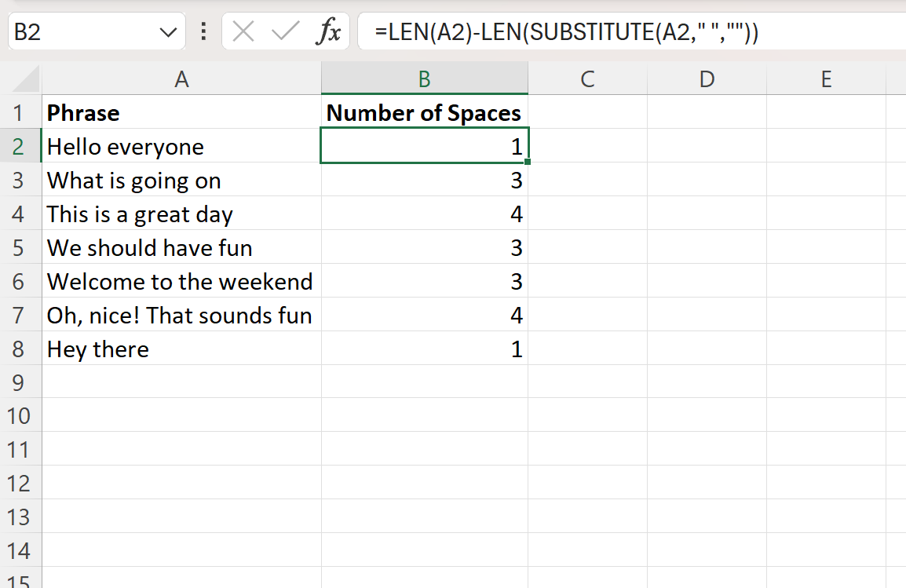The image size is (906, 588).
Task: Click the Cancel X icon in formula bar
Action: coord(243,31)
